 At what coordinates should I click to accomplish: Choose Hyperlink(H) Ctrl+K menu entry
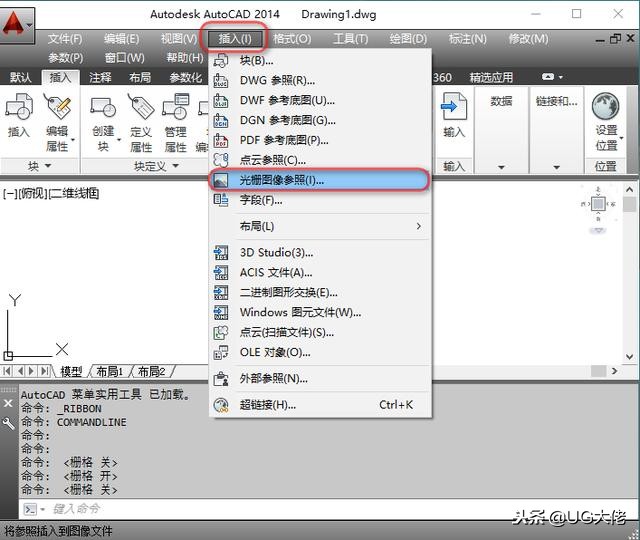click(320, 405)
